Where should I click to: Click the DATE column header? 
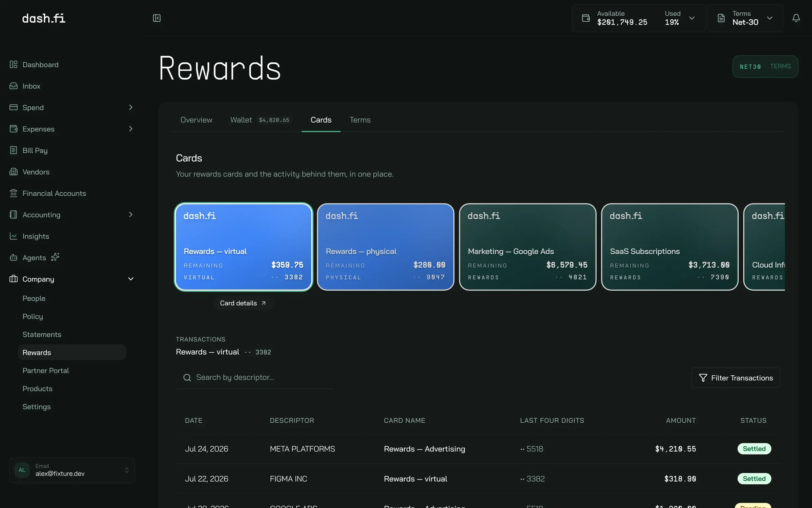(194, 420)
